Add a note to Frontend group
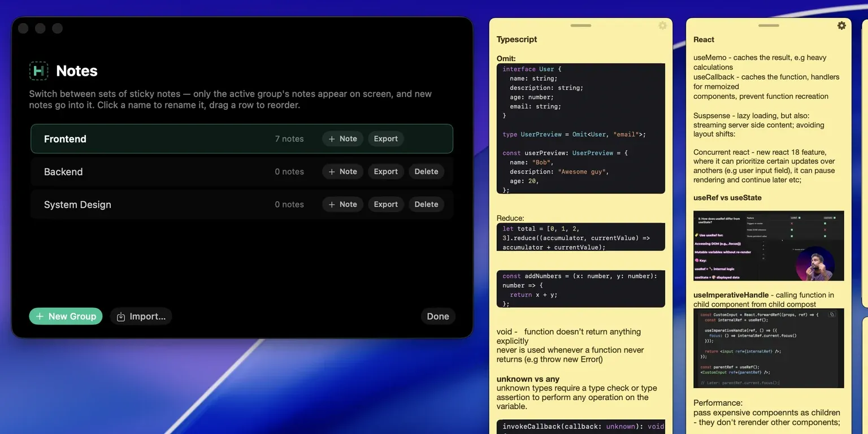Image resolution: width=868 pixels, height=434 pixels. click(342, 139)
